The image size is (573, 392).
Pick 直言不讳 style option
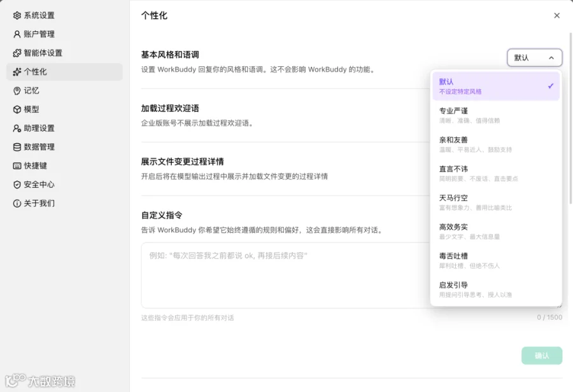[496, 173]
